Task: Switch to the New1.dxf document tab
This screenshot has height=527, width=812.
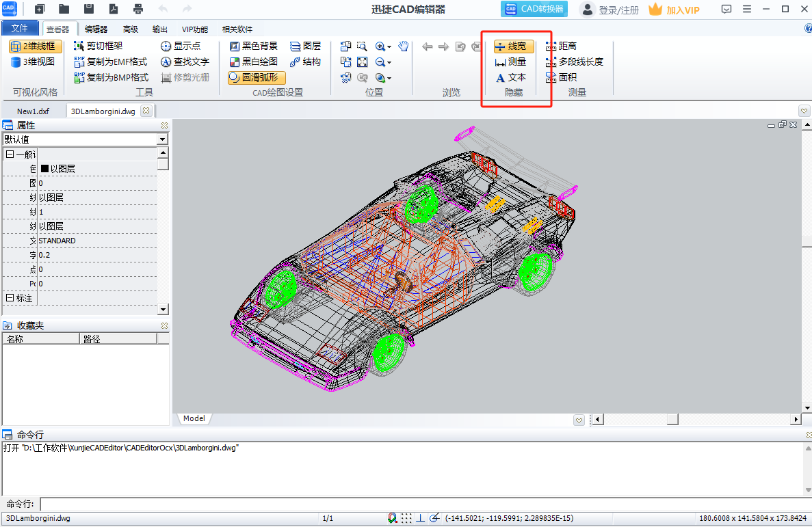Action: click(x=33, y=111)
